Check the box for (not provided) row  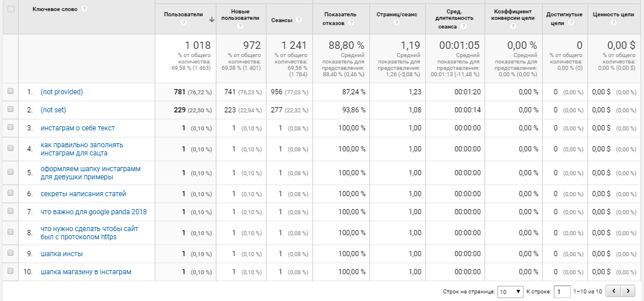pos(10,92)
